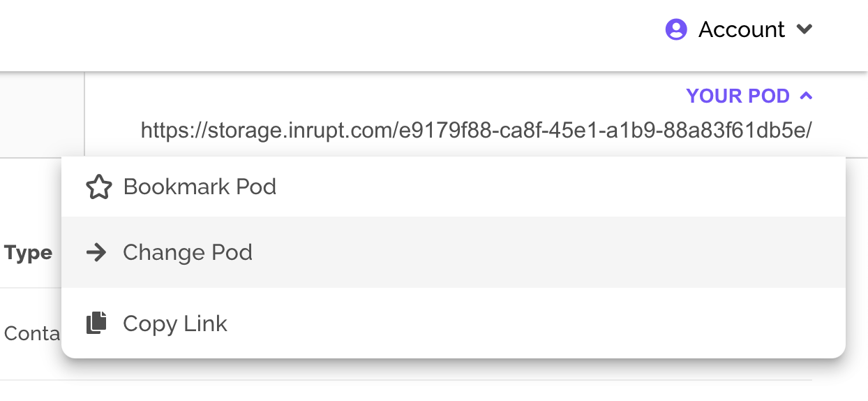Click the partially visible Container type cell
Viewport: 868px width, 401px height.
pyautogui.click(x=31, y=333)
